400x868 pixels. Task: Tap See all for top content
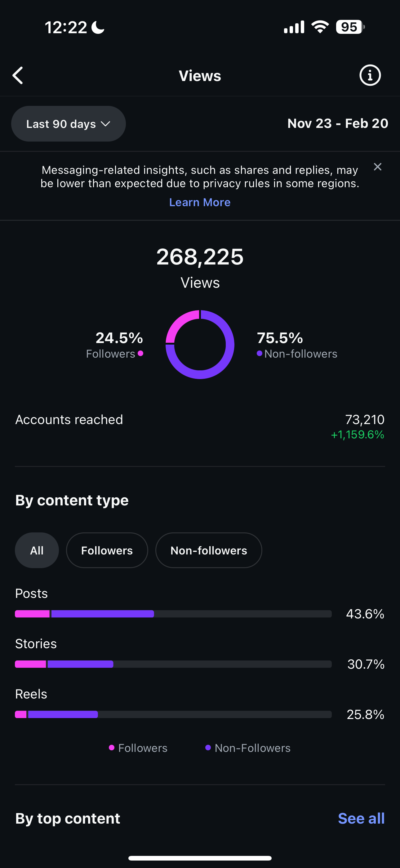pos(361,818)
